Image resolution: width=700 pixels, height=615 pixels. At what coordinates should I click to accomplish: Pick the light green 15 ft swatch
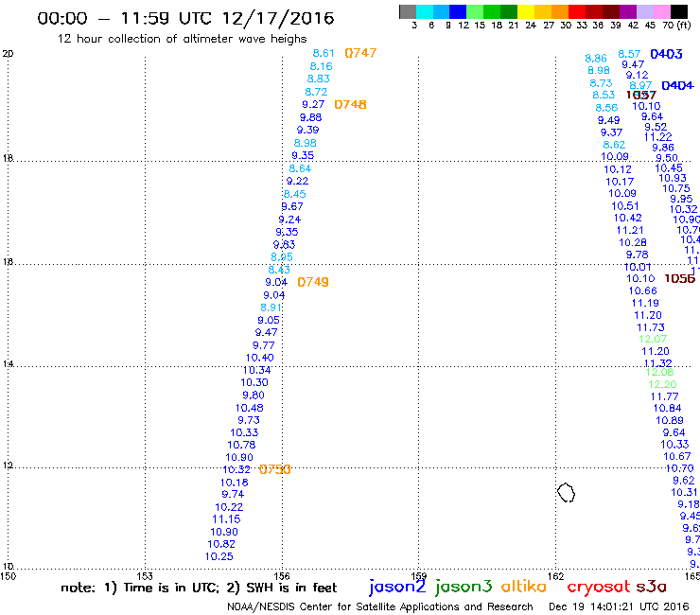coord(476,11)
